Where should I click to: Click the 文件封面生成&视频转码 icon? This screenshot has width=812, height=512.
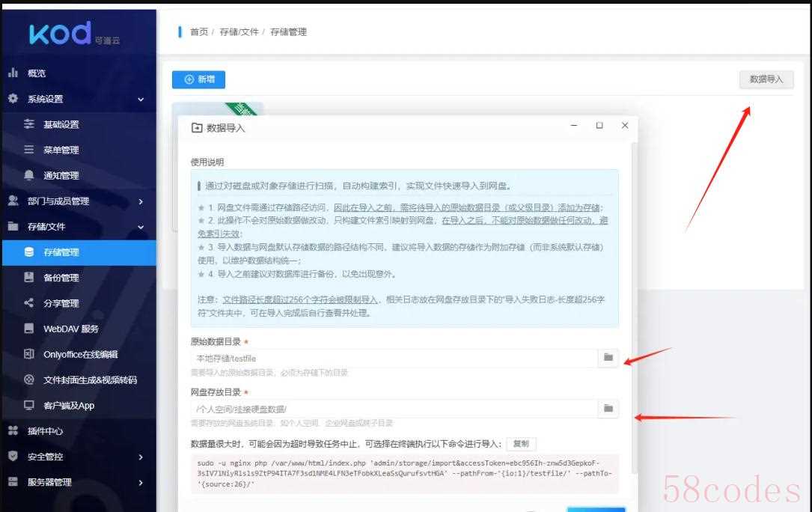click(29, 380)
